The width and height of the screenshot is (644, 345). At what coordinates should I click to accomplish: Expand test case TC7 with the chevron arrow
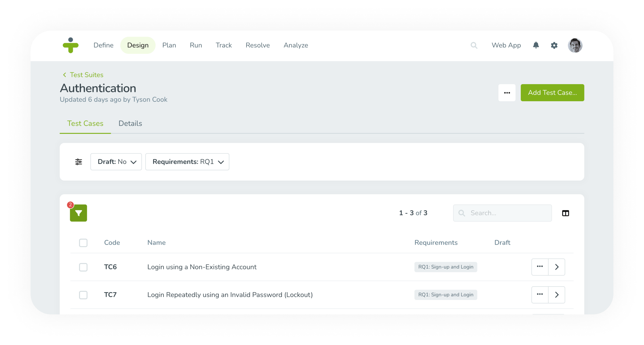pyautogui.click(x=557, y=295)
